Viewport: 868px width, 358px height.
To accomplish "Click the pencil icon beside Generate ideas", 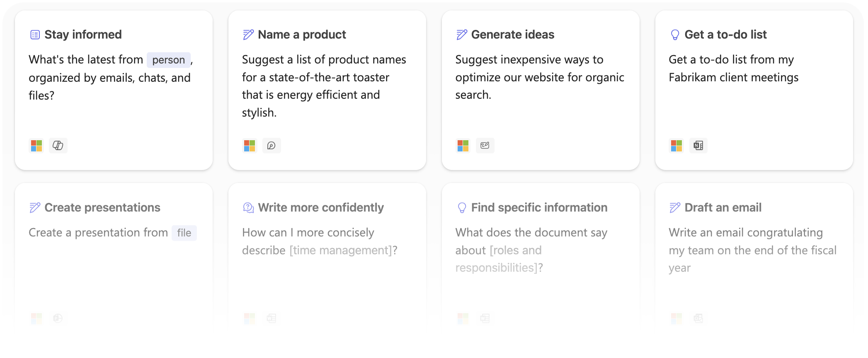I will click(462, 34).
